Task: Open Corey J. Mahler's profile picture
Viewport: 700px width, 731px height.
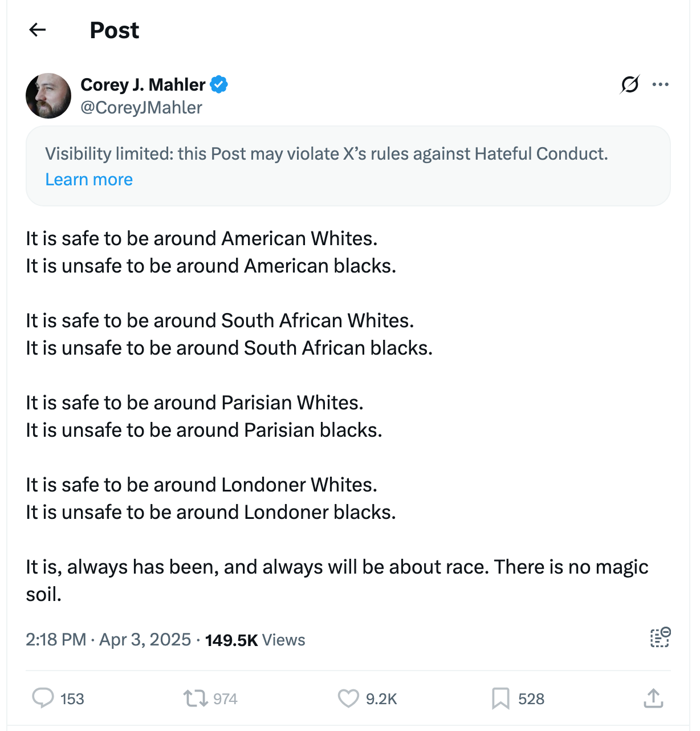Action: [48, 96]
